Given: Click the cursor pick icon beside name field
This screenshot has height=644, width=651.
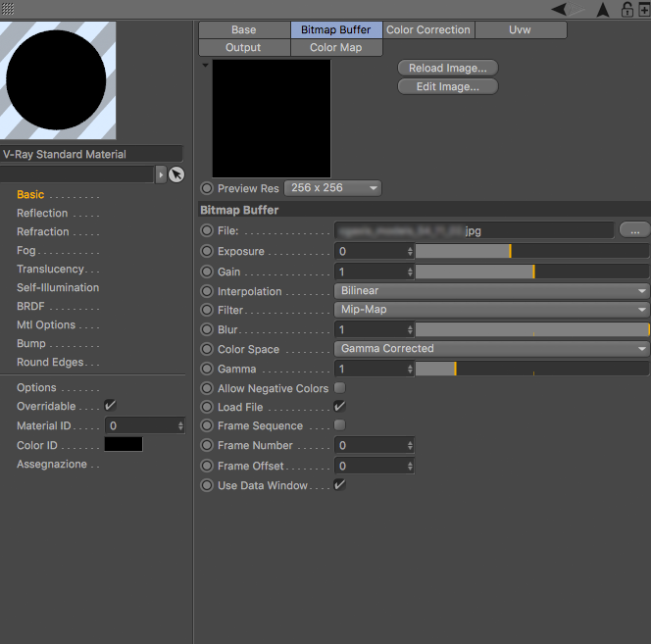Looking at the screenshot, I should (176, 174).
